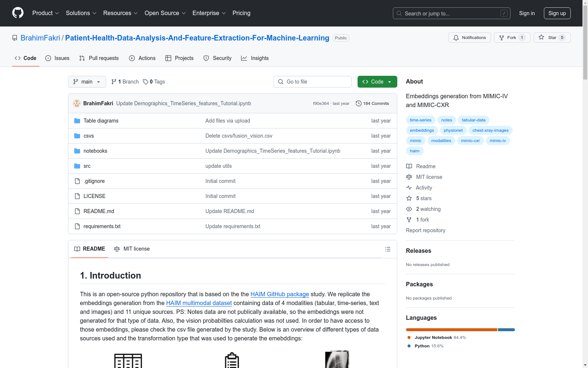Switch to the Code tab
The width and height of the screenshot is (588, 368).
pyautogui.click(x=25, y=58)
